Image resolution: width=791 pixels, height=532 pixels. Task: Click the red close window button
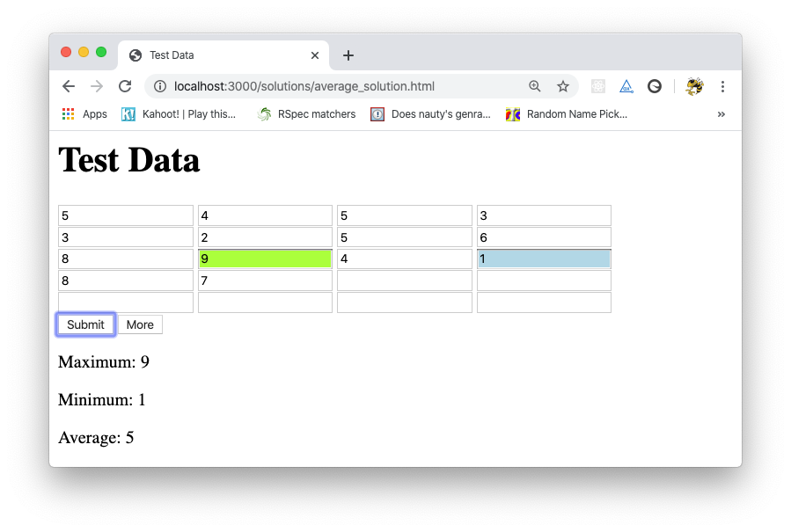(66, 52)
